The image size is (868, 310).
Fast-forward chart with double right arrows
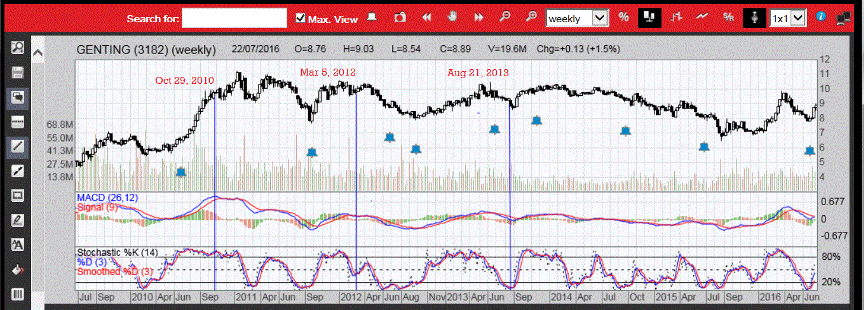pyautogui.click(x=479, y=18)
